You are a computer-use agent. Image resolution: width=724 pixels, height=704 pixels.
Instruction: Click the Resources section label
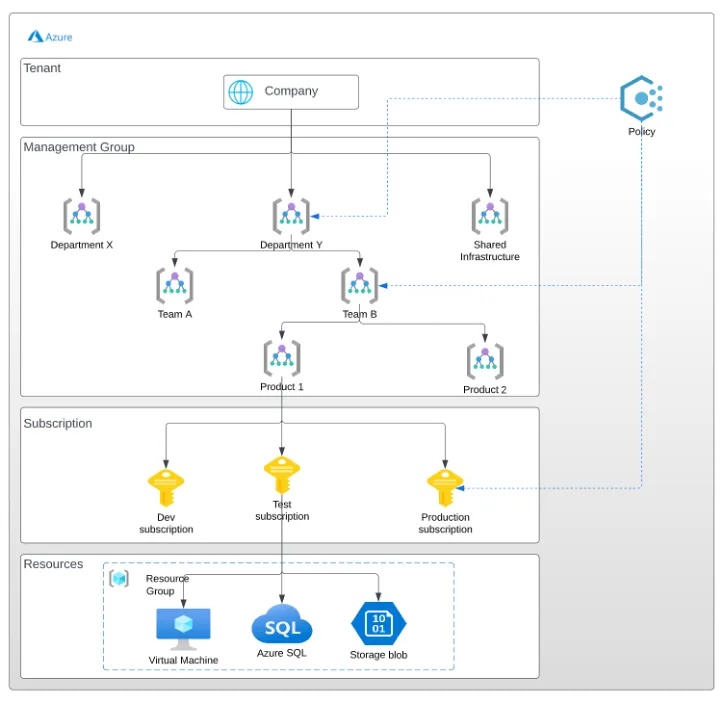pyautogui.click(x=53, y=564)
